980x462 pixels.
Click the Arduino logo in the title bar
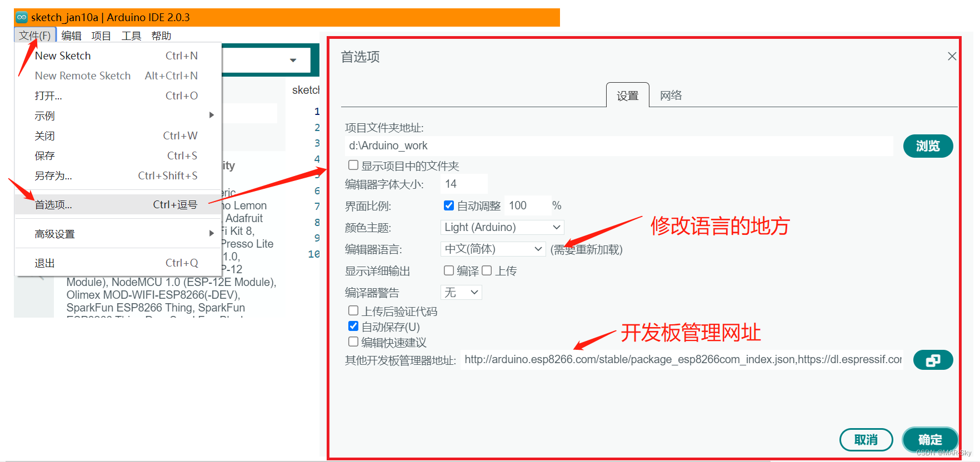[22, 17]
